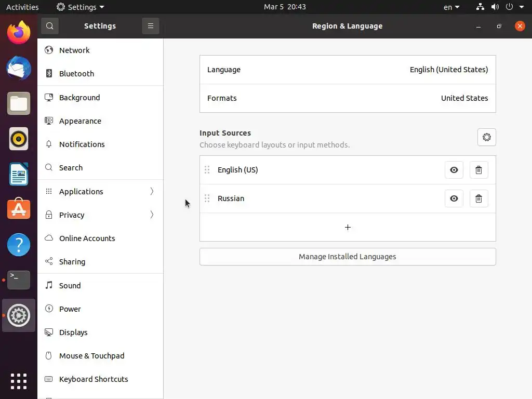Click the Formats row showing United States
The height and width of the screenshot is (399, 532).
pyautogui.click(x=348, y=98)
